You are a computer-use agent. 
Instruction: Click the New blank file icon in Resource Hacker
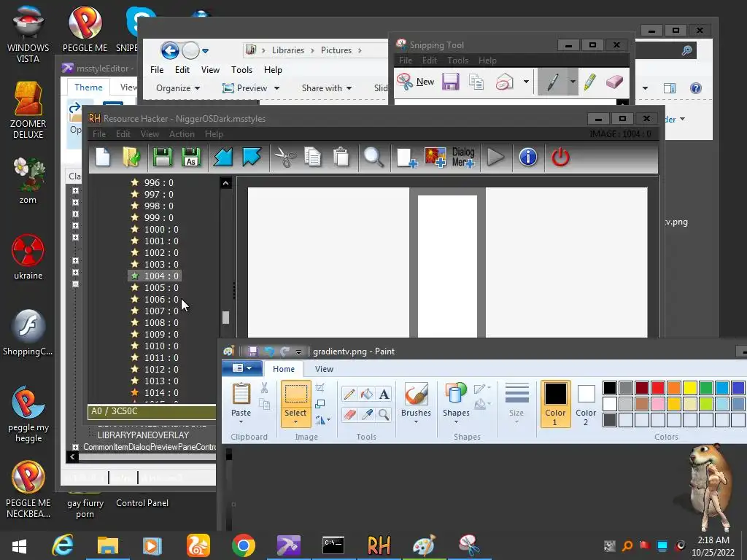tap(103, 157)
